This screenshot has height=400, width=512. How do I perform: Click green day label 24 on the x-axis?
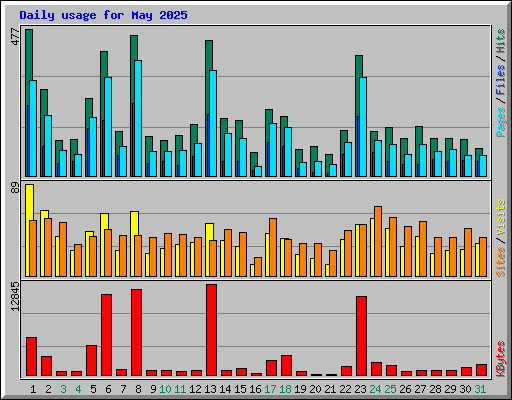[x=375, y=389]
